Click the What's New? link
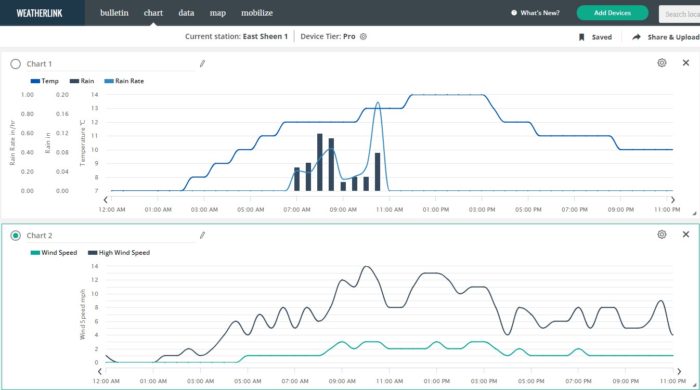Viewport: 700px width, 390px height. point(540,13)
